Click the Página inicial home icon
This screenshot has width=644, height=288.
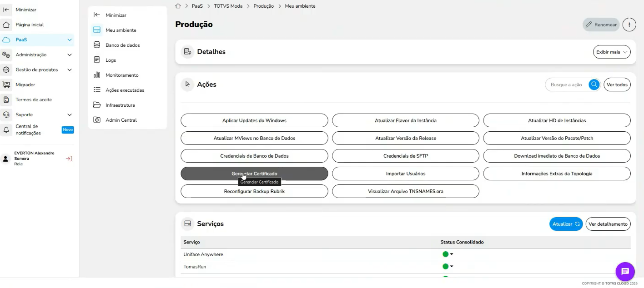(x=6, y=25)
